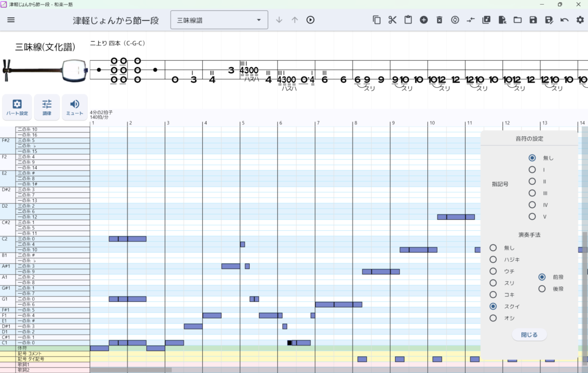
Task: Click the horizontal scrollbar at bottom
Action: tap(131, 370)
